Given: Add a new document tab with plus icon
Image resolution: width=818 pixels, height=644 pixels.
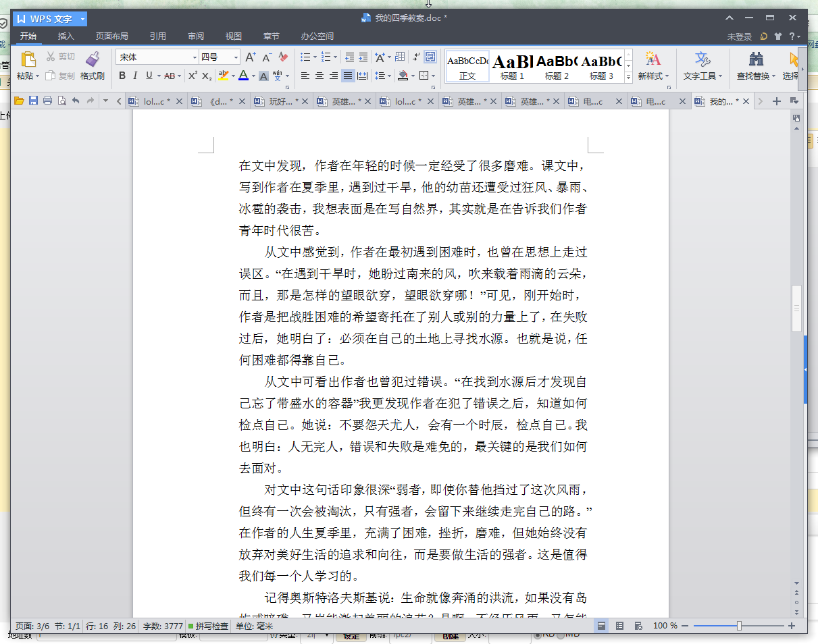Looking at the screenshot, I should coord(777,101).
